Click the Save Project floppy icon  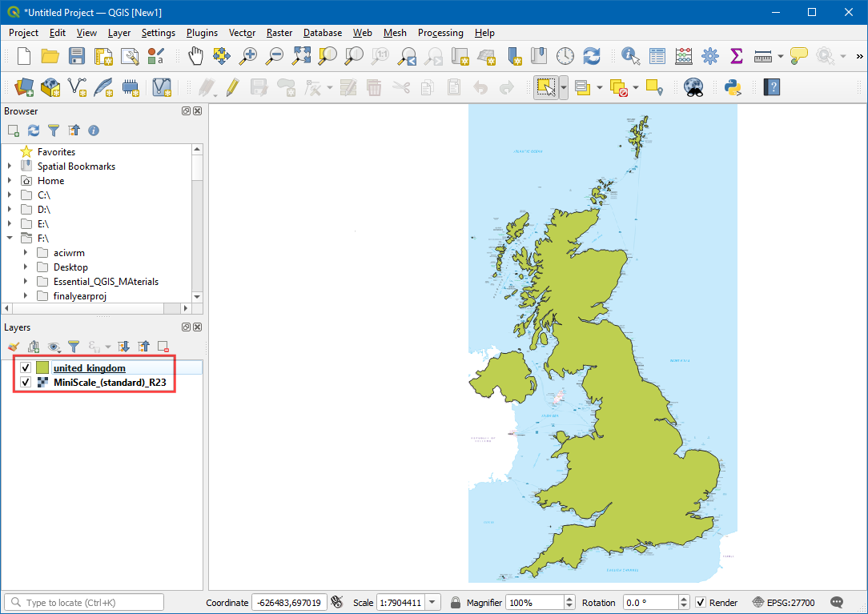[77, 56]
